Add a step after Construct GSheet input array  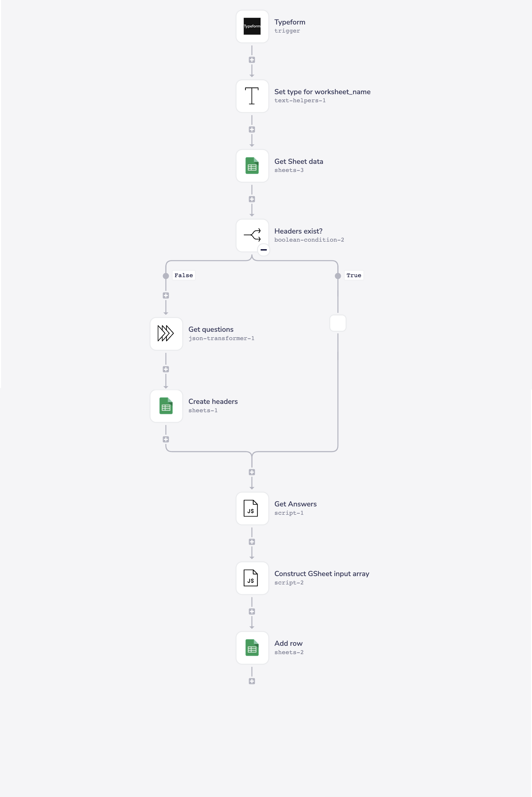(x=252, y=611)
